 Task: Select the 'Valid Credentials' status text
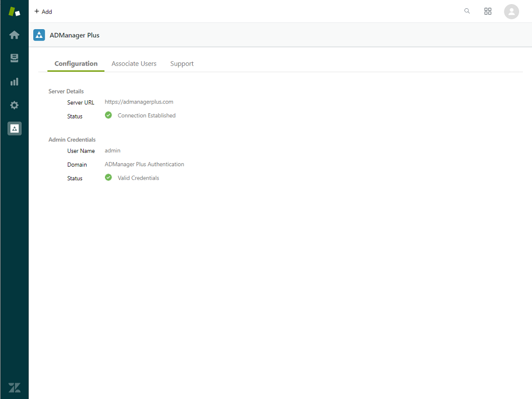(x=138, y=178)
